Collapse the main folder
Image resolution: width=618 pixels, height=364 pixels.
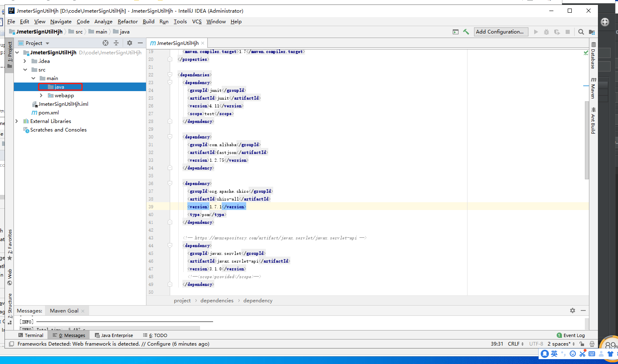pyautogui.click(x=34, y=78)
